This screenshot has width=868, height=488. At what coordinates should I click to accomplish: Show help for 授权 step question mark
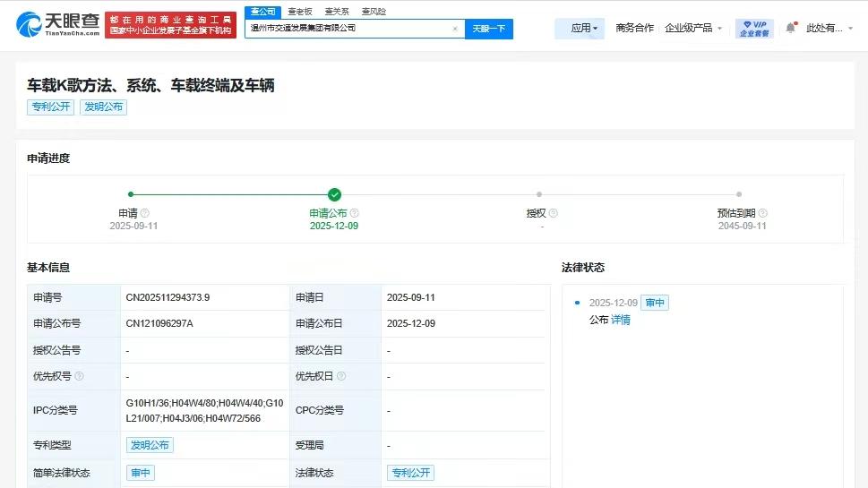click(553, 213)
